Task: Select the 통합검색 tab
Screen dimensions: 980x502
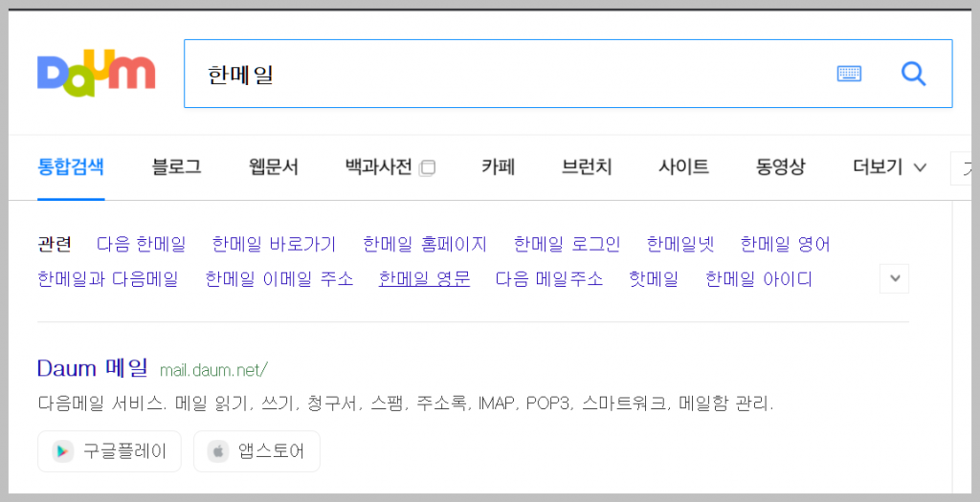Action: [71, 166]
